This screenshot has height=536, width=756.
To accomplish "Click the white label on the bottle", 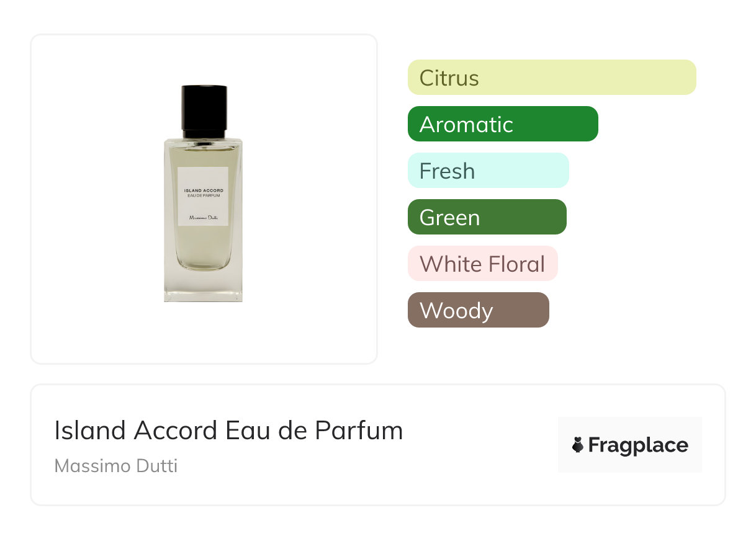I will (203, 197).
